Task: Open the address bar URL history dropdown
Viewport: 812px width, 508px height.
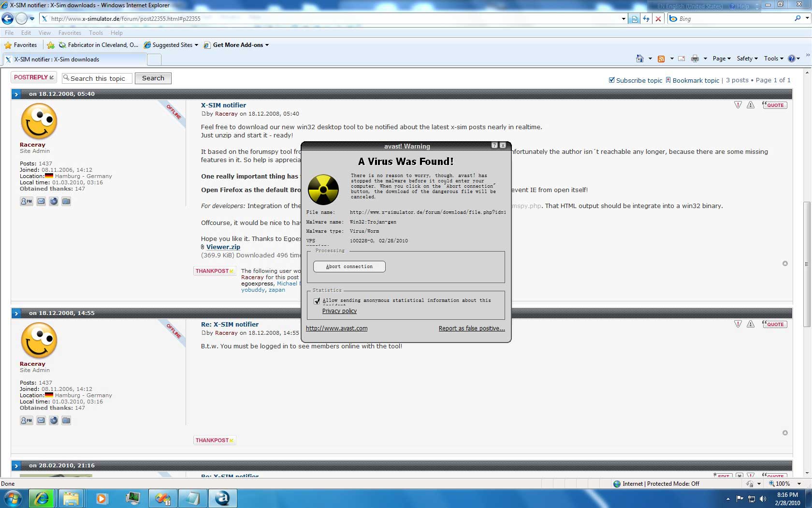Action: click(623, 19)
